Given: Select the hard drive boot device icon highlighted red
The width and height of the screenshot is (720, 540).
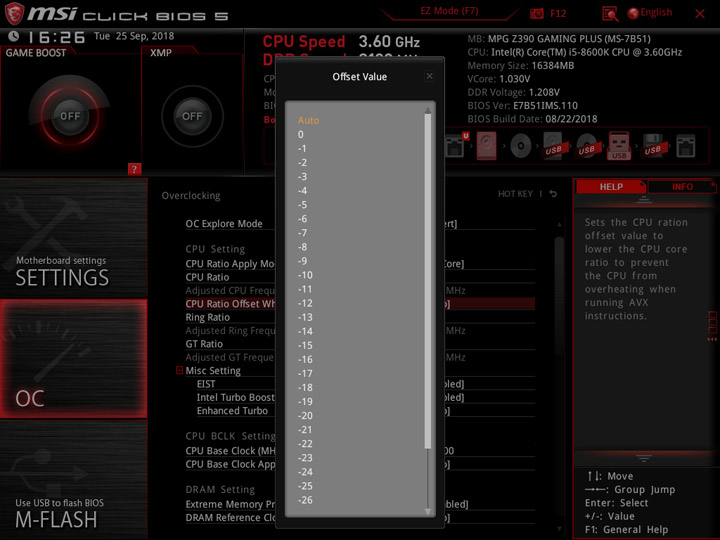Looking at the screenshot, I should click(486, 146).
